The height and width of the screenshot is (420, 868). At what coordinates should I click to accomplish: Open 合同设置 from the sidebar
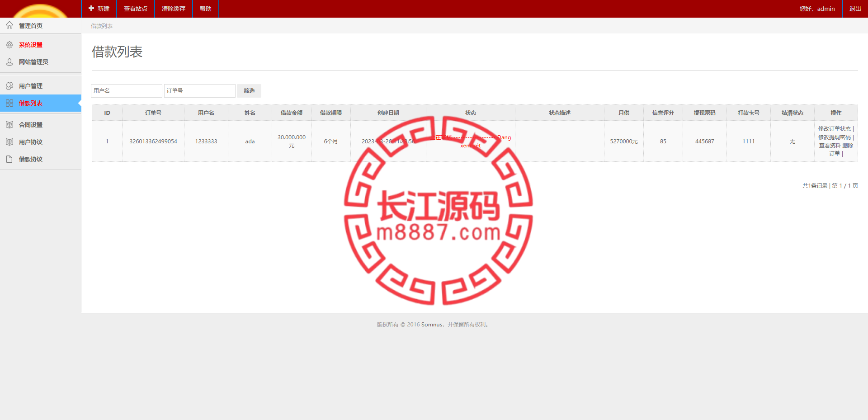[31, 125]
